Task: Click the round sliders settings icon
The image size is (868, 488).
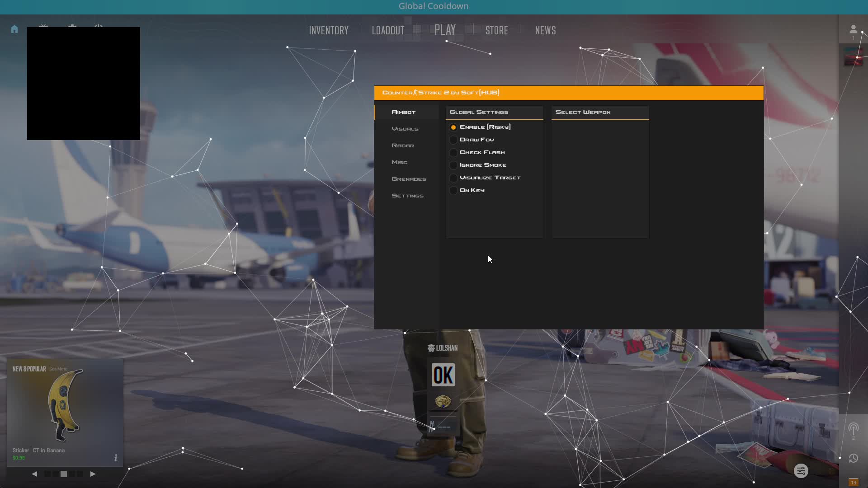Action: 801,471
